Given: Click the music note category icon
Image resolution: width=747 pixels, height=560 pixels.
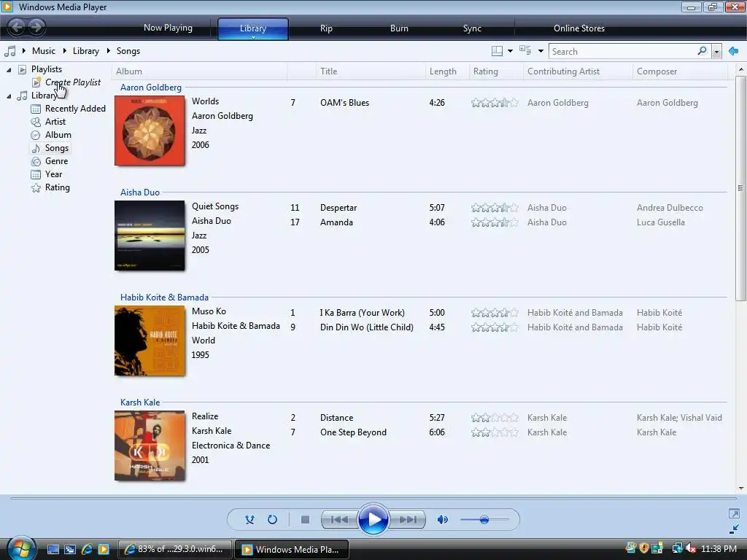Looking at the screenshot, I should click(x=10, y=51).
